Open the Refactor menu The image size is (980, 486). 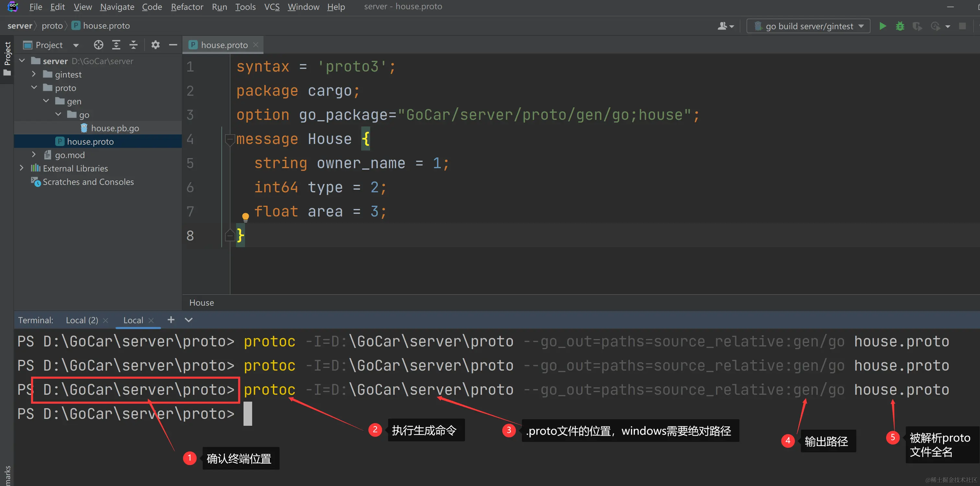187,7
